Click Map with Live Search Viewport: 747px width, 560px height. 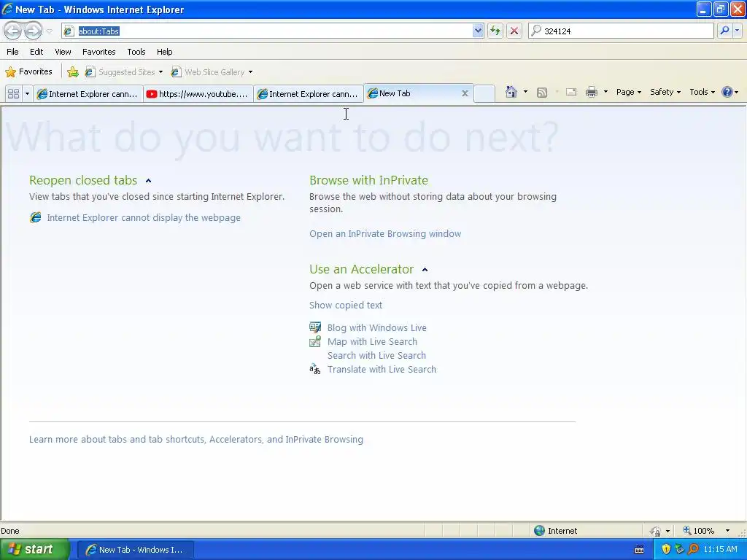[372, 341]
